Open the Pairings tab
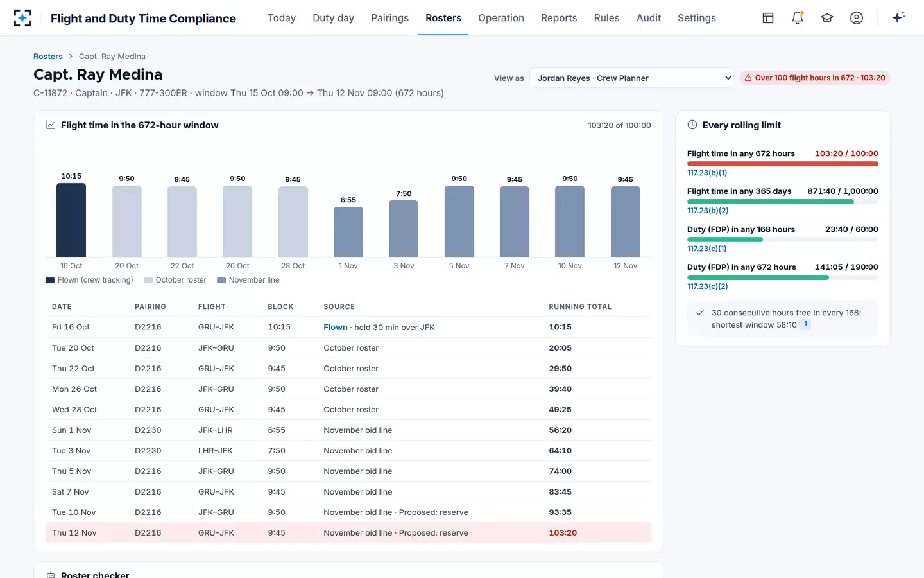 390,18
